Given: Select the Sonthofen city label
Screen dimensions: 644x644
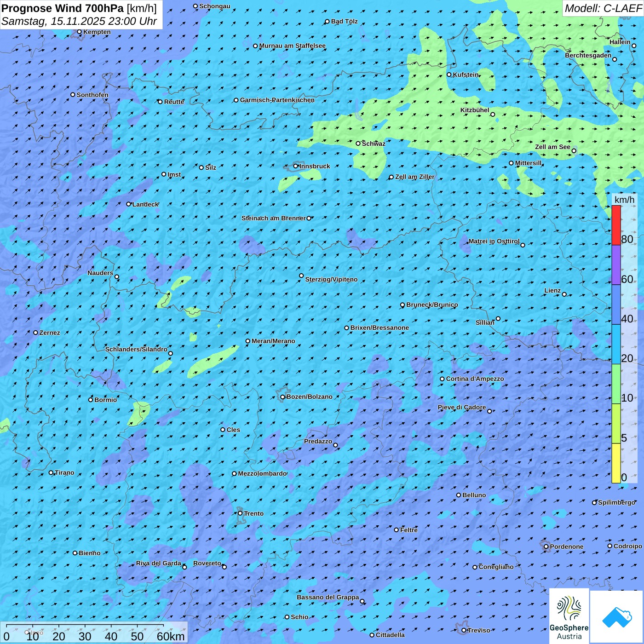Looking at the screenshot, I should [x=92, y=95].
